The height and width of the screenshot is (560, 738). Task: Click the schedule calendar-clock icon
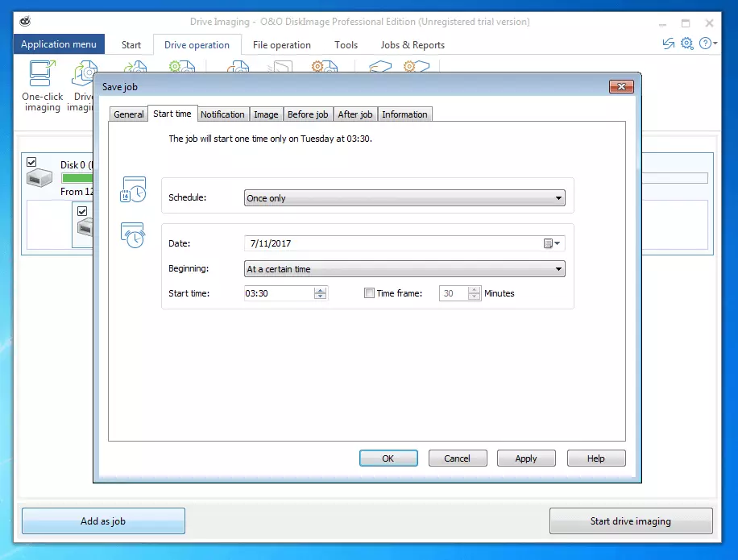click(x=133, y=189)
